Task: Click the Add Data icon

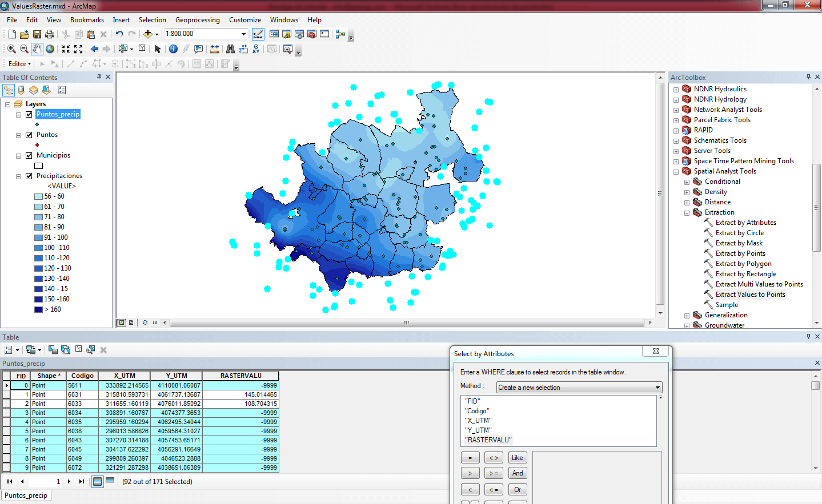Action: (148, 34)
